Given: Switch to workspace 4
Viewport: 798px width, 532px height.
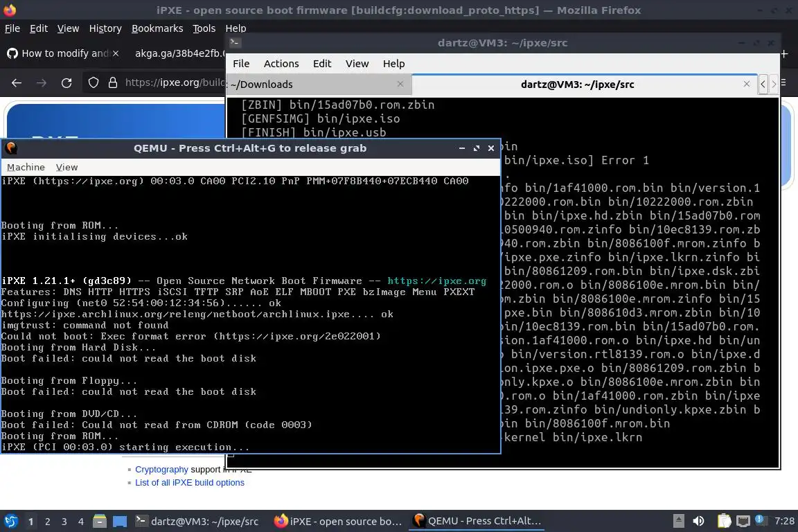Looking at the screenshot, I should pos(81,522).
